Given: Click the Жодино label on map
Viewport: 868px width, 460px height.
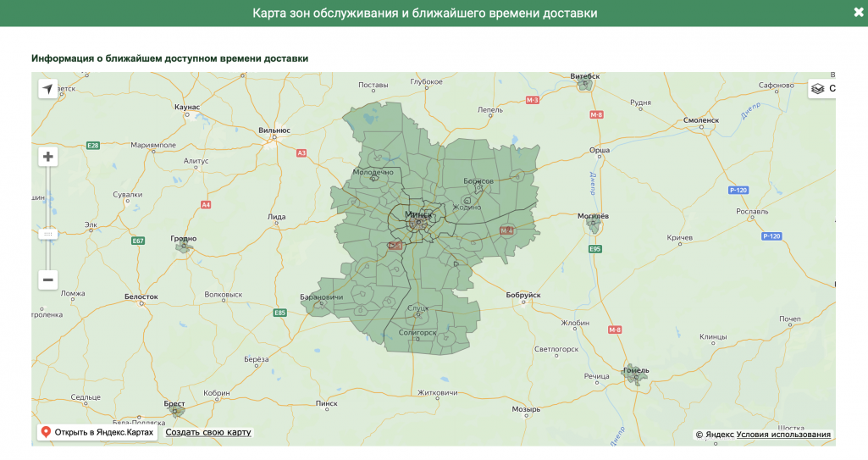Looking at the screenshot, I should (467, 207).
